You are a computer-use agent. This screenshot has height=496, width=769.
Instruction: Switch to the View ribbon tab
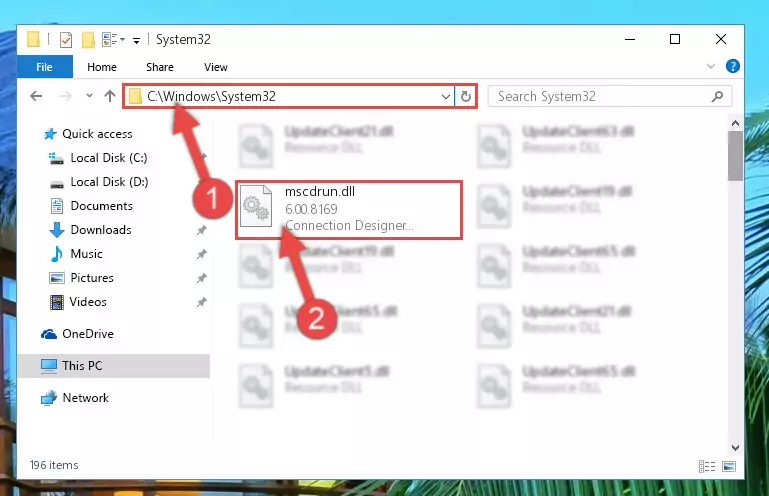click(x=216, y=67)
